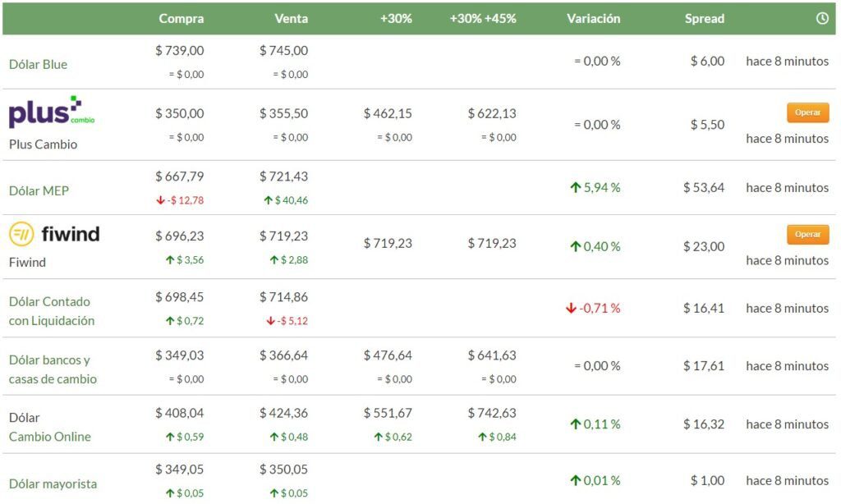Open Dólar Contado con Liquidación link
This screenshot has width=841, height=504.
(x=51, y=311)
